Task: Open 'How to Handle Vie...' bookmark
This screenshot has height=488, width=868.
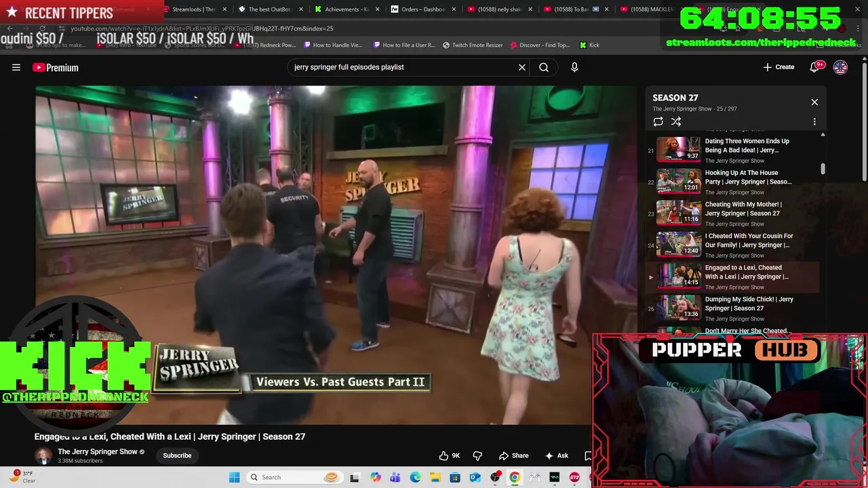Action: click(x=333, y=45)
